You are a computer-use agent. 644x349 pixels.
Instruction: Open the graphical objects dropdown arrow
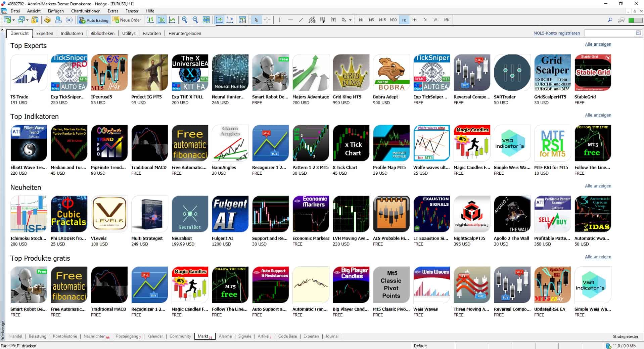(350, 20)
